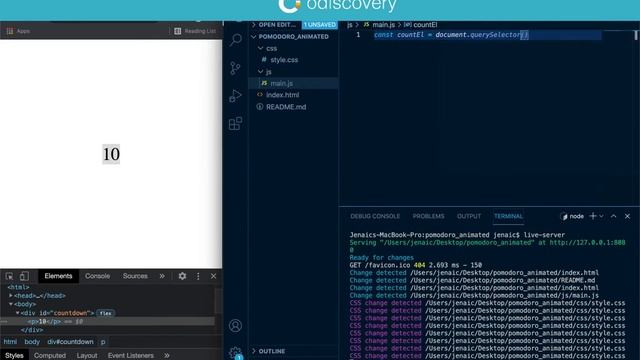
Task: Select the p element row in DOM tree
Action: pyautogui.click(x=108, y=322)
